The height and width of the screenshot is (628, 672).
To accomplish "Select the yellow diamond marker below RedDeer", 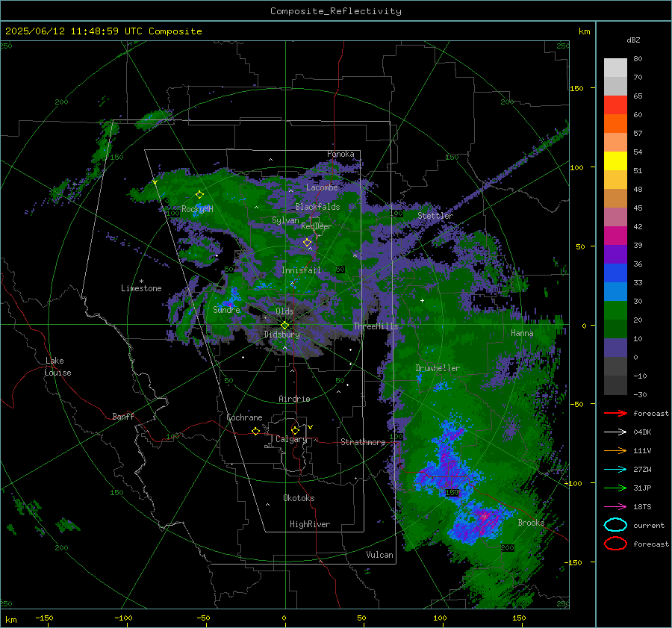I will tap(308, 243).
